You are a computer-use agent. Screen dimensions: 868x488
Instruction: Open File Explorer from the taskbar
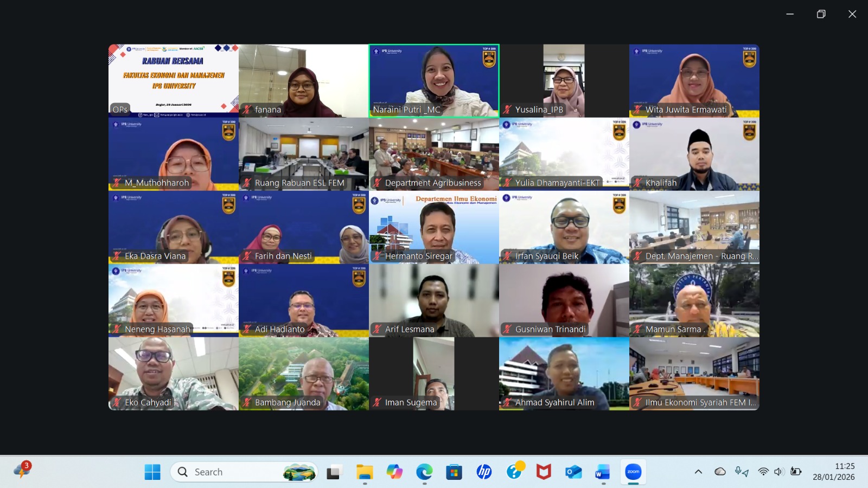tap(365, 472)
